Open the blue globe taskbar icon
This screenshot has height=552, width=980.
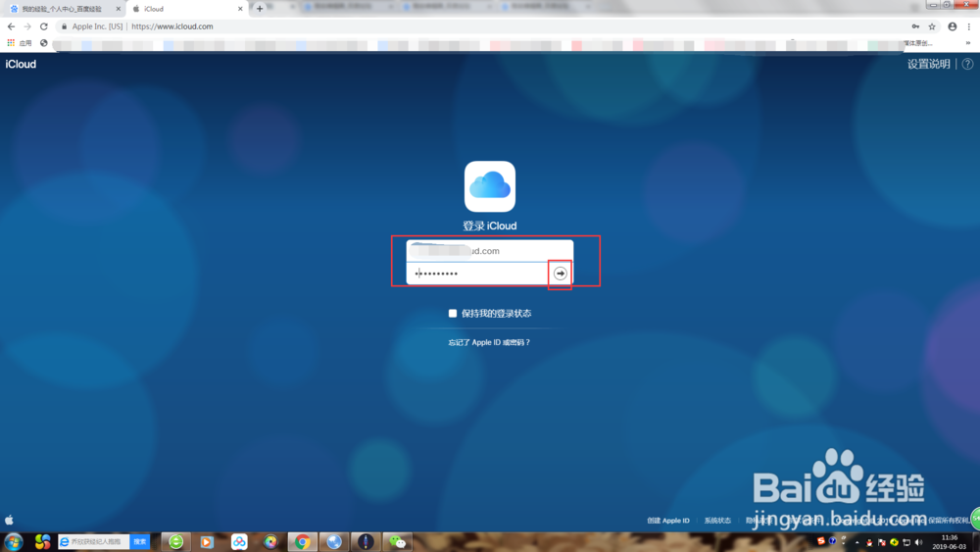coord(334,541)
